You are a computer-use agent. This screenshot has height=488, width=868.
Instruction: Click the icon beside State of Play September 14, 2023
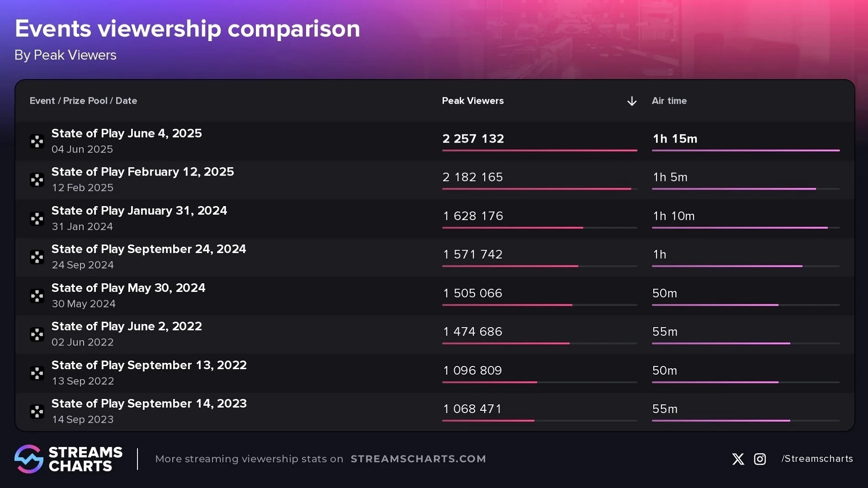[x=37, y=411]
